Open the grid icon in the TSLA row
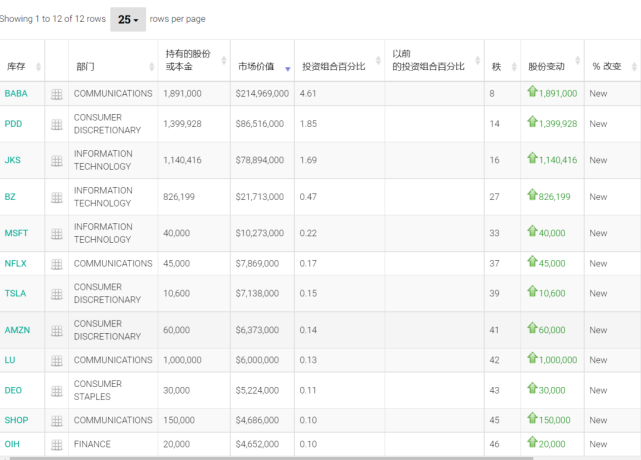Viewport: 641px width, 460px height. (x=57, y=293)
